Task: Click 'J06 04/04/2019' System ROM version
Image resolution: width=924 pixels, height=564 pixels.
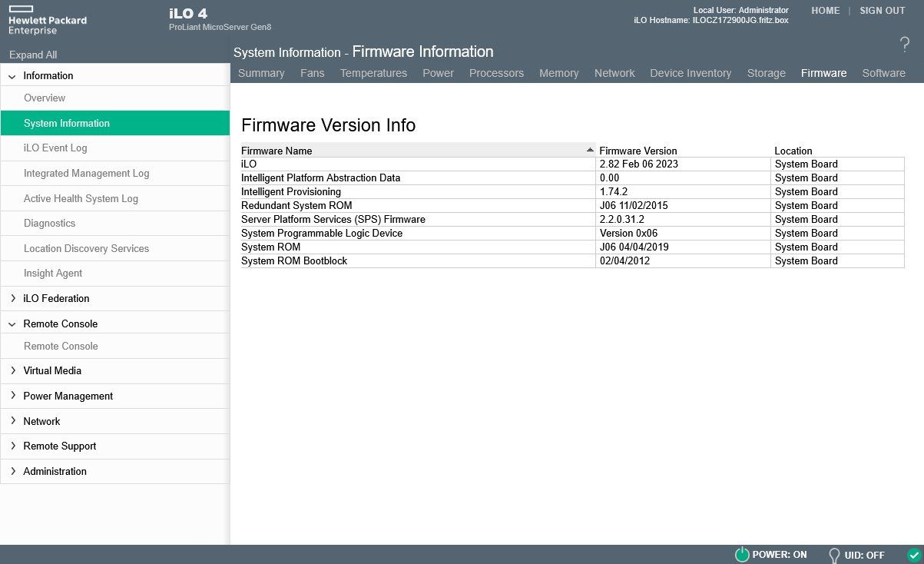Action: point(684,247)
